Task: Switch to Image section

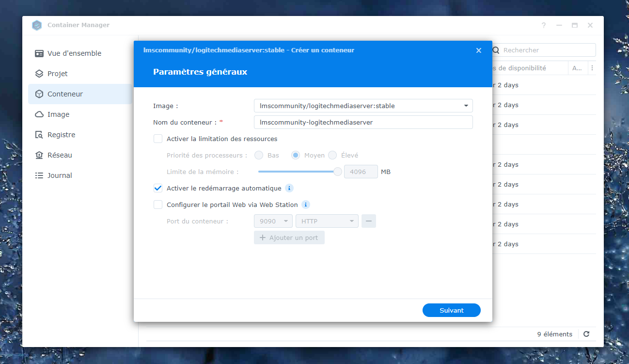Action: pos(80,114)
